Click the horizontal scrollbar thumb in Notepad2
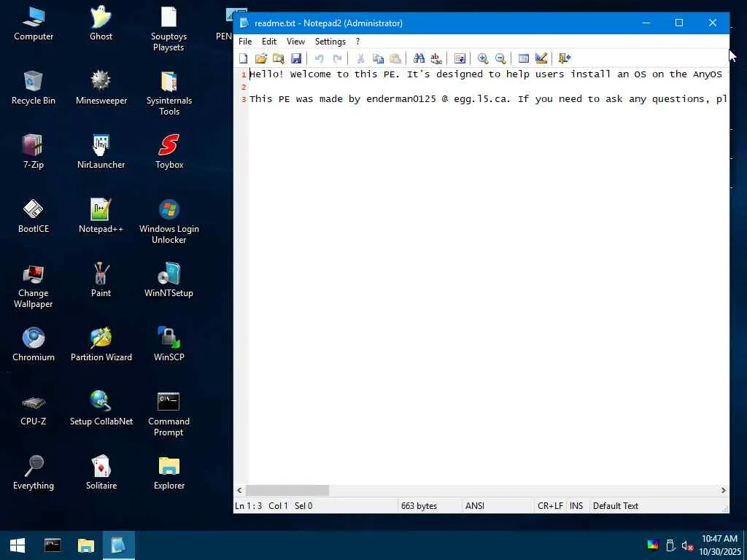The width and height of the screenshot is (747, 560). tap(287, 490)
